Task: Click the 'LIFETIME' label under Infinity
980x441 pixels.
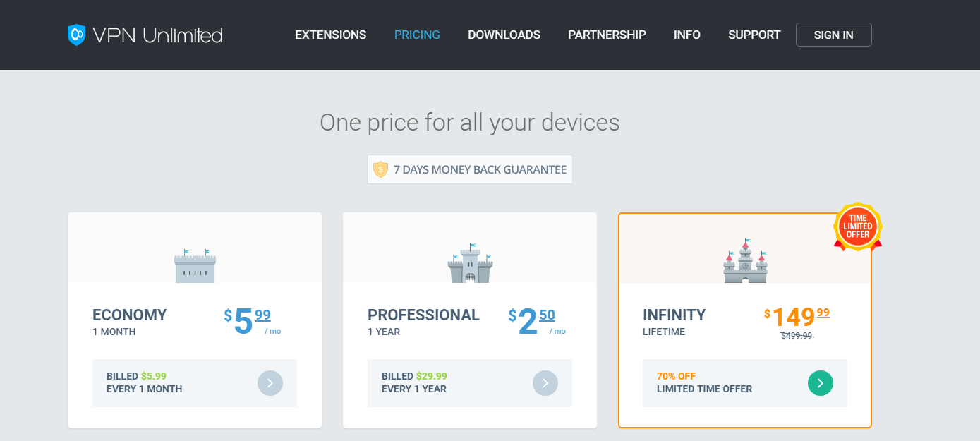Action: [664, 332]
